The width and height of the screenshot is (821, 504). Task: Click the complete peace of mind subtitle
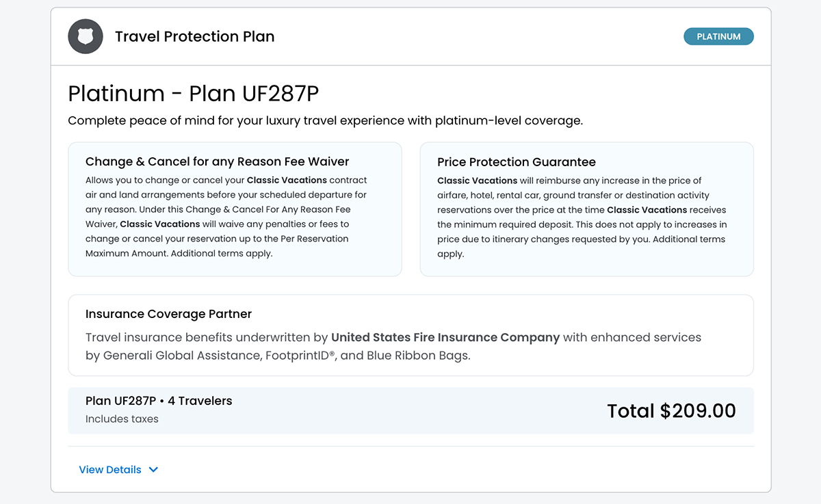pyautogui.click(x=325, y=121)
